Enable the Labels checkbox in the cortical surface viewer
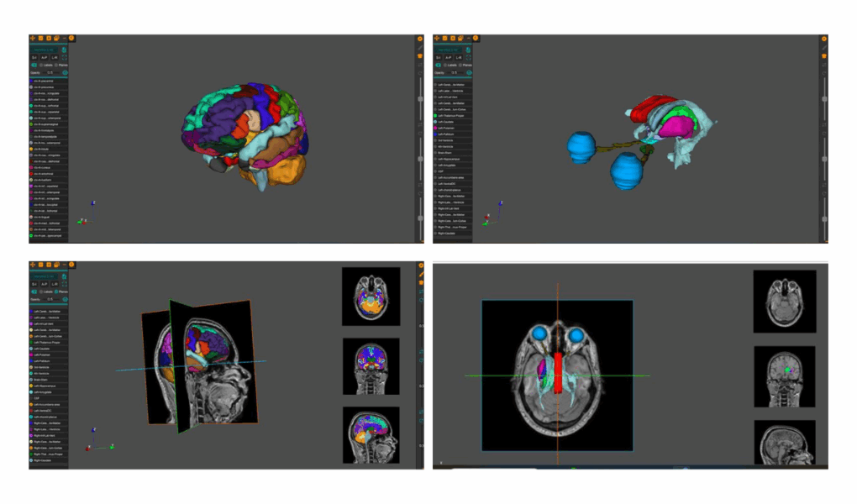Image resolution: width=857 pixels, height=504 pixels. tap(41, 65)
